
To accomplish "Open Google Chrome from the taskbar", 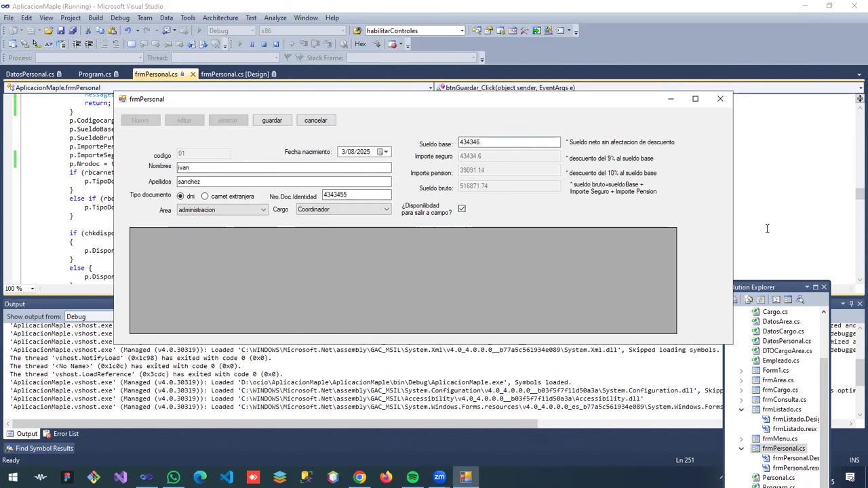I will coord(359,477).
